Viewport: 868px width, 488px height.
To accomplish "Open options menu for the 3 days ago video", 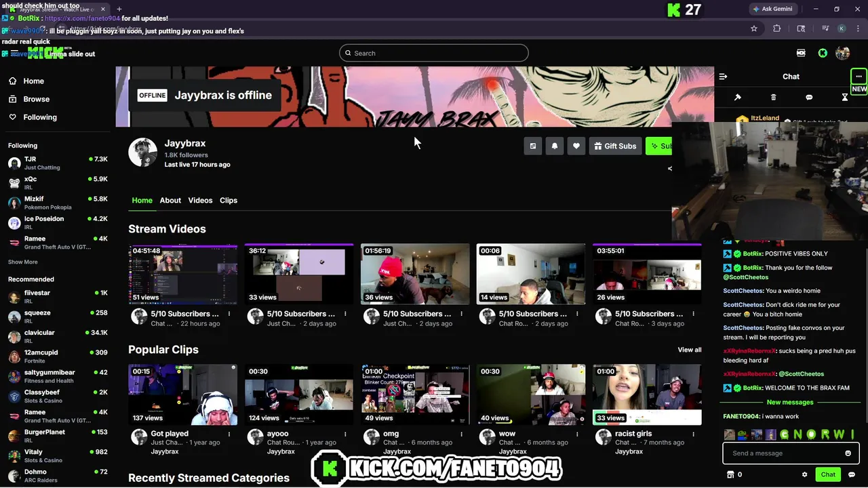I will (693, 314).
